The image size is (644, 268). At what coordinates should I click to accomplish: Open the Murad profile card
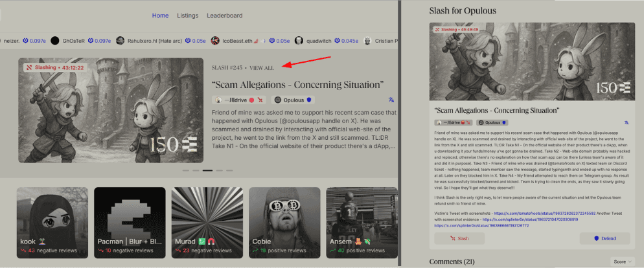[207, 221]
